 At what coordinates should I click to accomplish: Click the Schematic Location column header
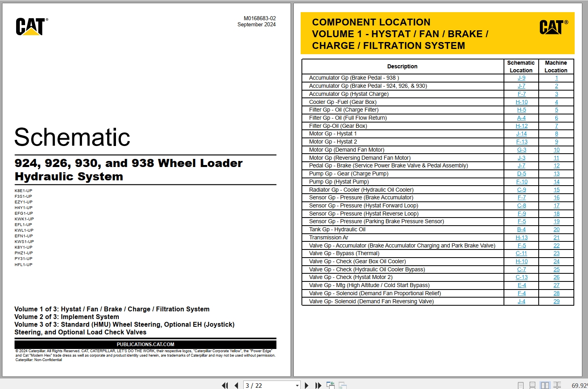[521, 66]
